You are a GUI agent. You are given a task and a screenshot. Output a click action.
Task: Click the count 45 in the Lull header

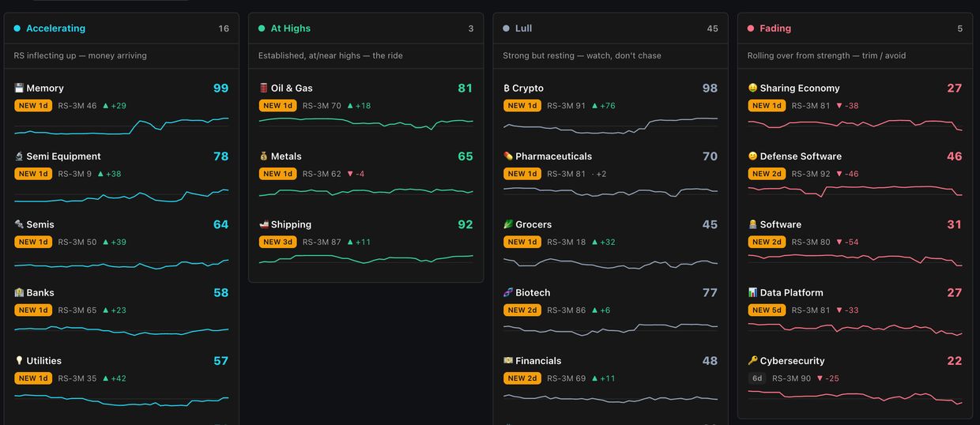(713, 28)
